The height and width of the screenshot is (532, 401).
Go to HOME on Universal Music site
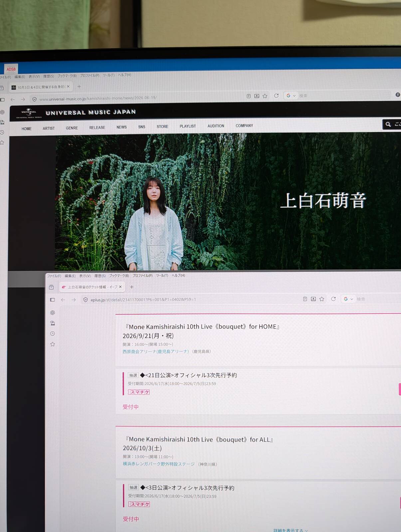click(x=27, y=129)
